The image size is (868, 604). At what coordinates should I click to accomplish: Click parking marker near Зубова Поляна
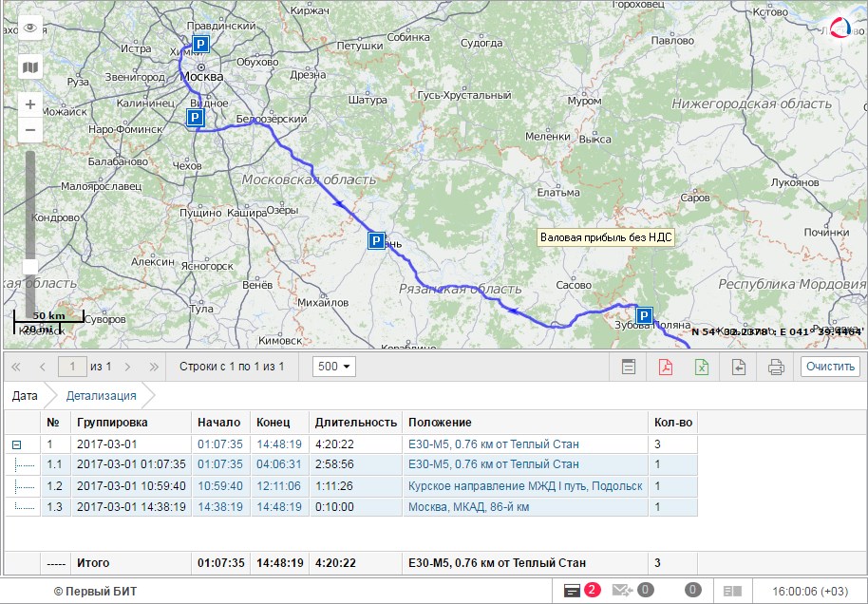[644, 315]
